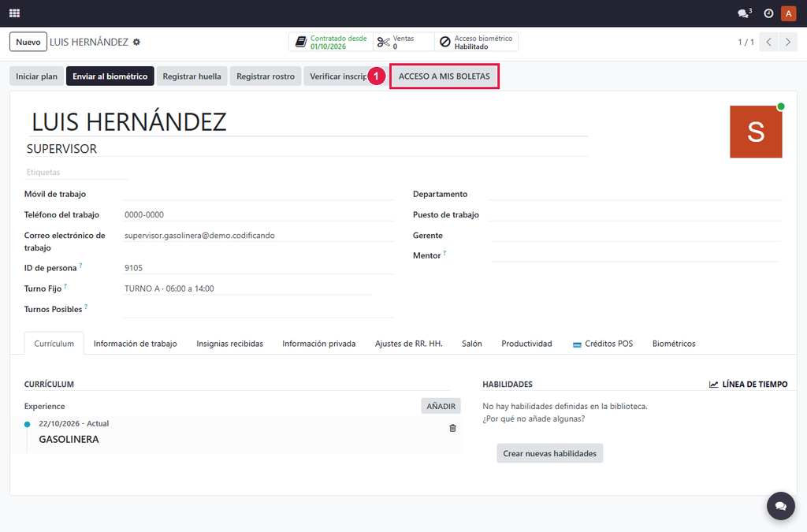Open the conversations messages icon
This screenshot has height=532, width=807.
744,13
